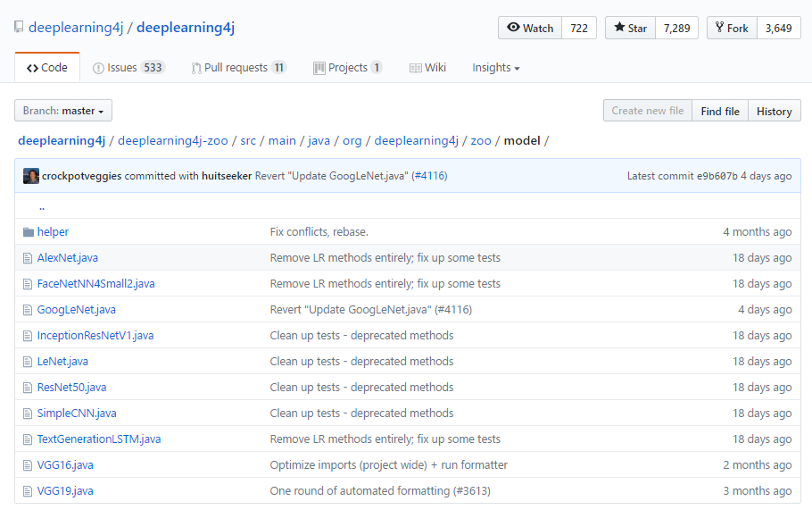Go to org folder in breadcrumb
This screenshot has height=518, width=812.
[352, 140]
